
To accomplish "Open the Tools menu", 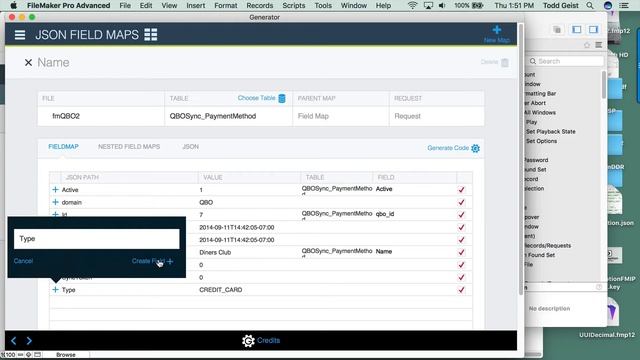I will tap(323, 6).
